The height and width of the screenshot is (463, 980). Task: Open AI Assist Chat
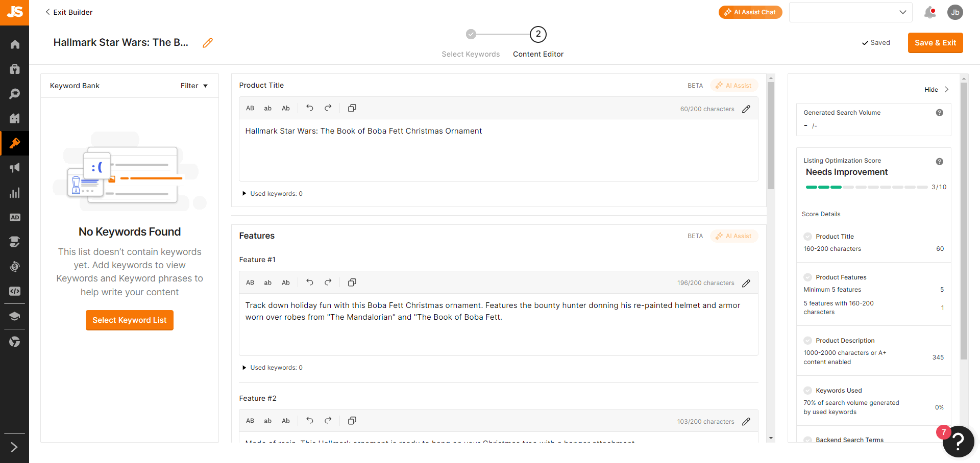click(x=750, y=12)
